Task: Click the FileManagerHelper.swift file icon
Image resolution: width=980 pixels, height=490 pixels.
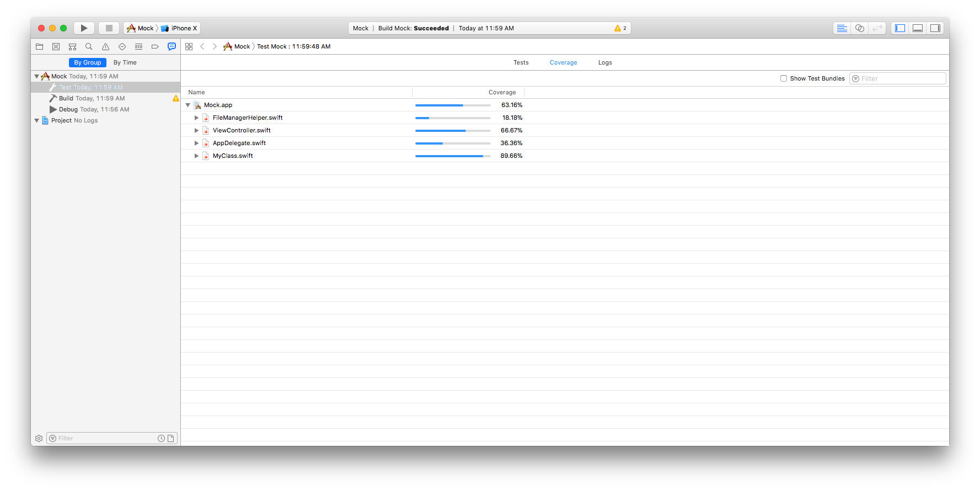Action: pos(206,118)
